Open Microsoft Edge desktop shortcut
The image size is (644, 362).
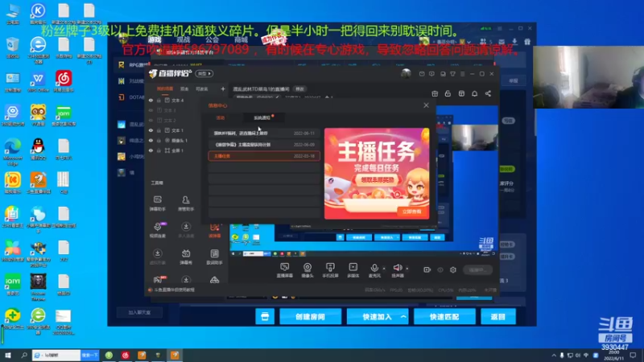[x=13, y=151]
